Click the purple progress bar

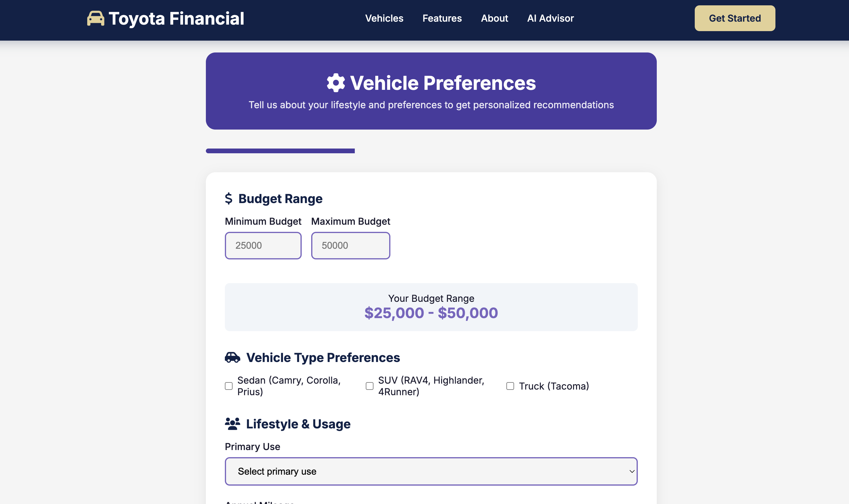[280, 151]
